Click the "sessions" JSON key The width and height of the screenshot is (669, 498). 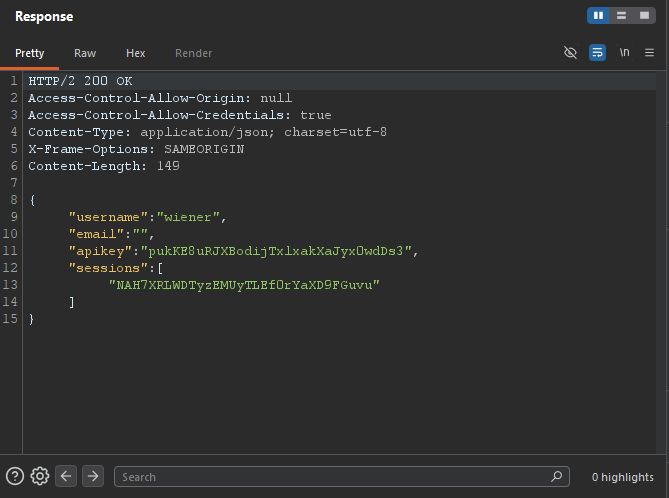(x=108, y=268)
